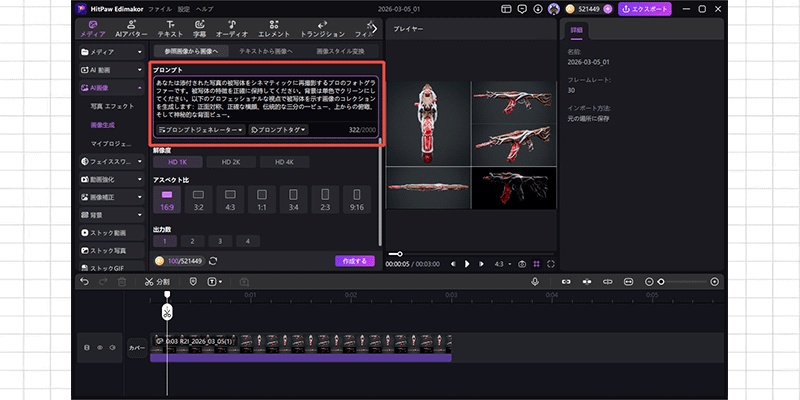Open the トランジション tab
This screenshot has width=800, height=400.
pos(322,29)
